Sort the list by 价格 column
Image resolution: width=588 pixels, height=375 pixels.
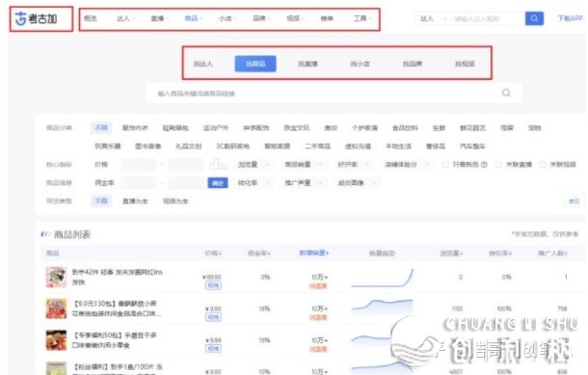tap(213, 254)
